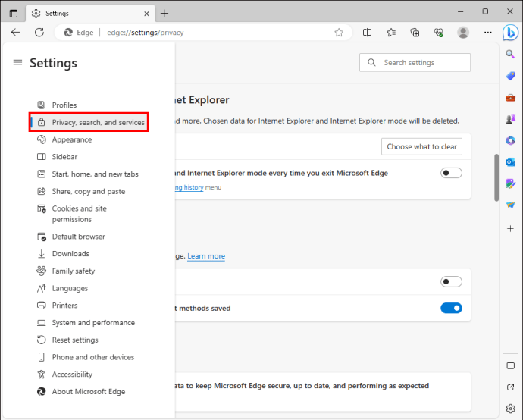523x420 pixels.
Task: Toggle sidebar visibility icon near bottom
Action: coord(510,366)
